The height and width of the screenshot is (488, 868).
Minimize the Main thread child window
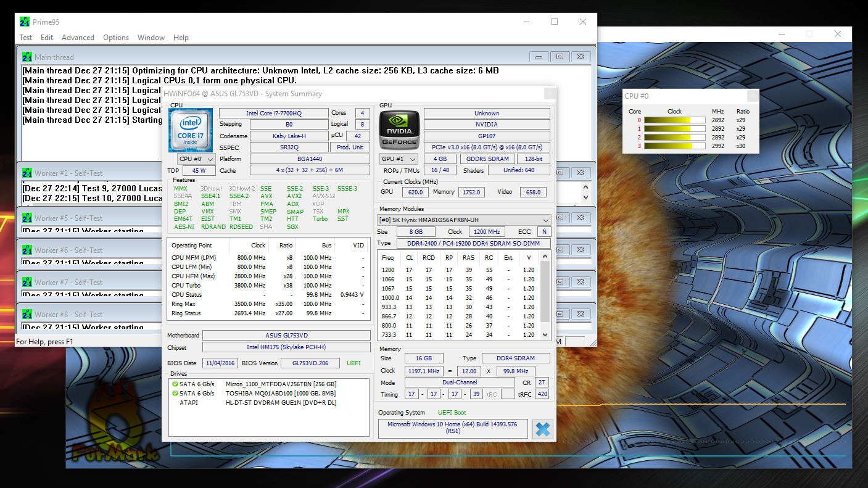(539, 57)
